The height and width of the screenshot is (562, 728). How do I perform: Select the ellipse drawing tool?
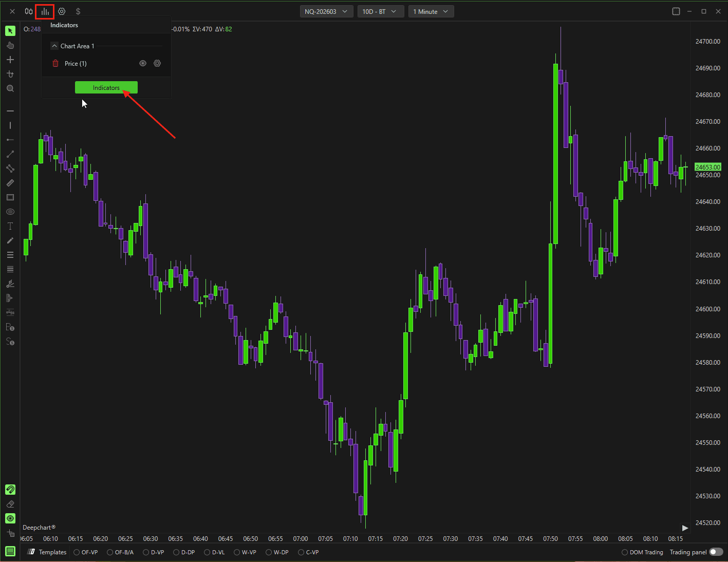[10, 212]
